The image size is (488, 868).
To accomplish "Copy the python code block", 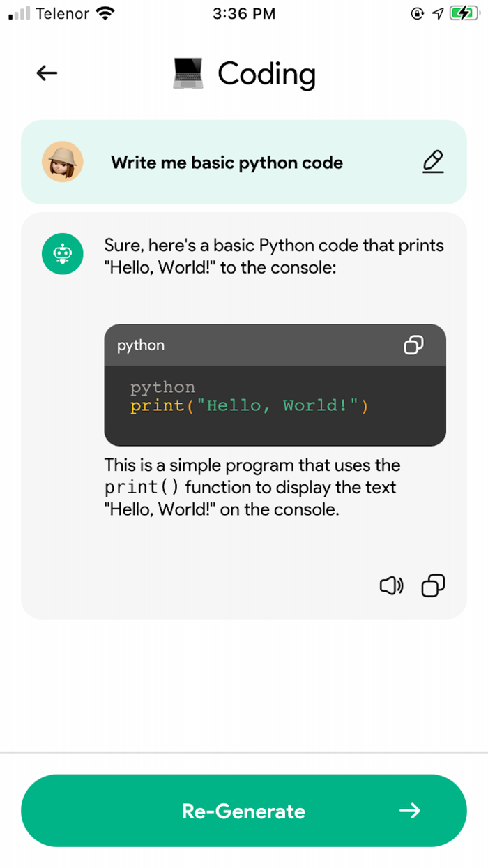I will (x=414, y=345).
